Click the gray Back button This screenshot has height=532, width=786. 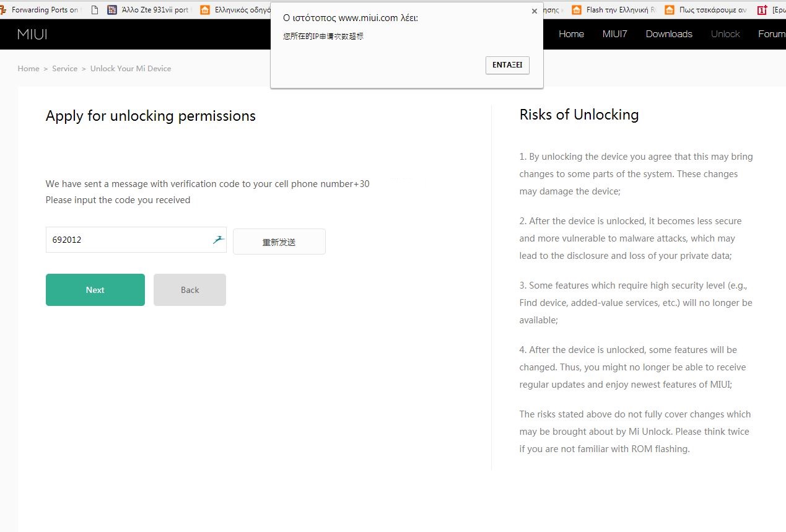pyautogui.click(x=190, y=290)
